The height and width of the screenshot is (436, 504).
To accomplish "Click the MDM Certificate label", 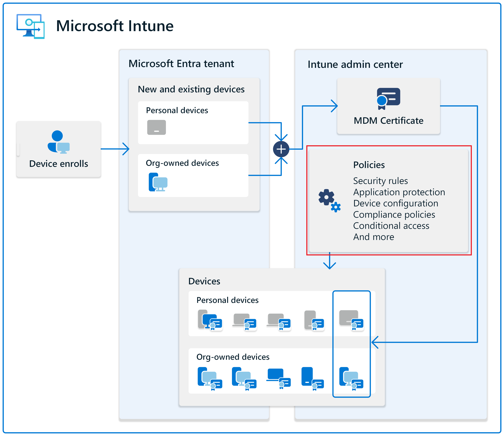I will 388,121.
